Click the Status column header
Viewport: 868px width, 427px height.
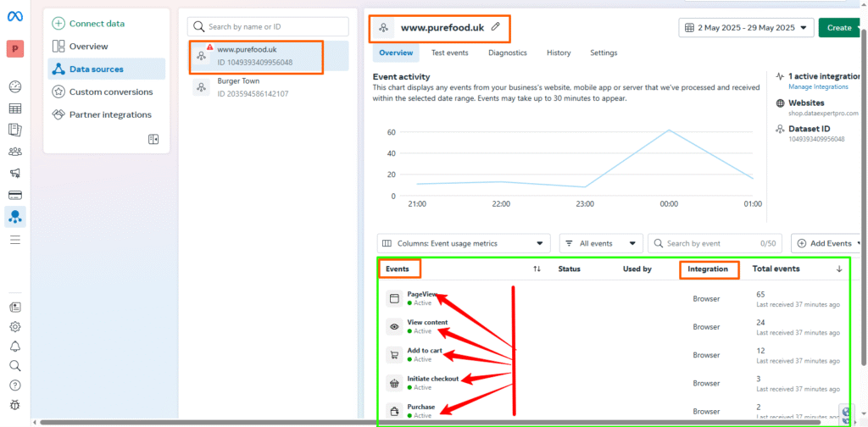coord(569,269)
